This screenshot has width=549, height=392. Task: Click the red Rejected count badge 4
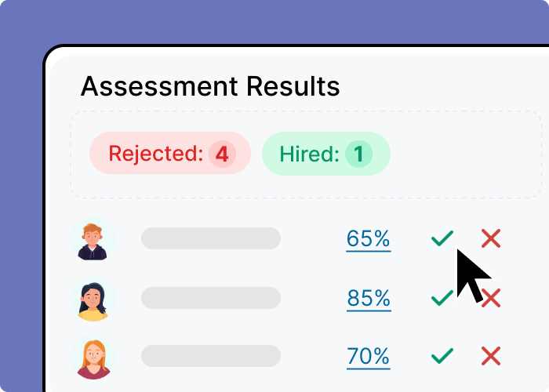tap(222, 154)
